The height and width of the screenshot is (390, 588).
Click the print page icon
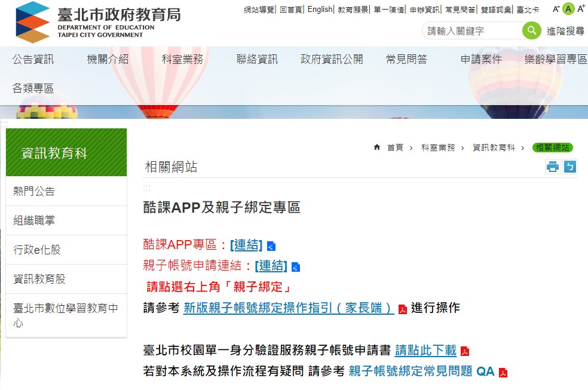pyautogui.click(x=553, y=167)
